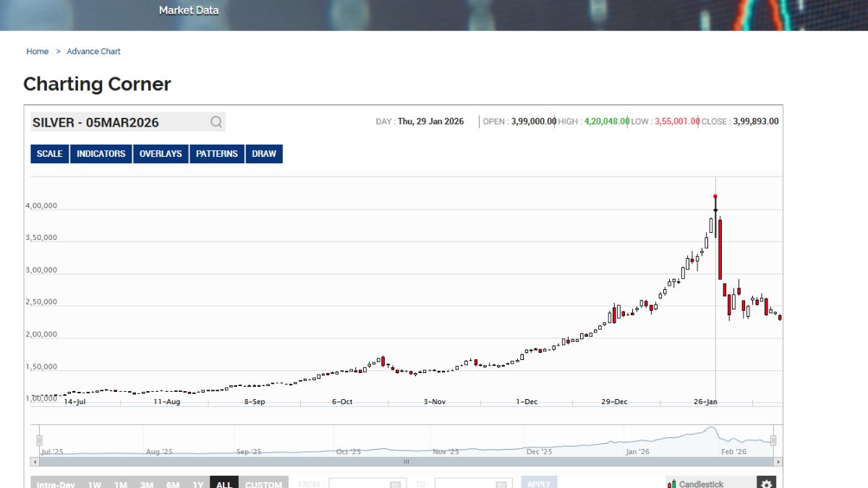Select the ALL time range
The height and width of the screenshot is (488, 868).
click(224, 484)
